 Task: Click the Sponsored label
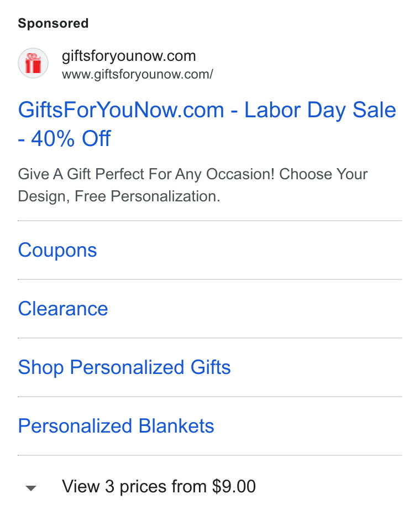53,23
